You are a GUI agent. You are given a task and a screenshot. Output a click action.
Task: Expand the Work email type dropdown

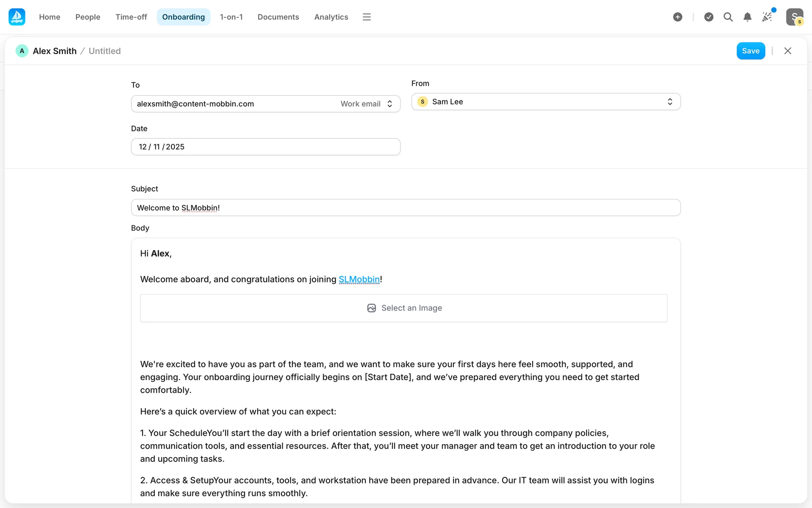pyautogui.click(x=367, y=104)
